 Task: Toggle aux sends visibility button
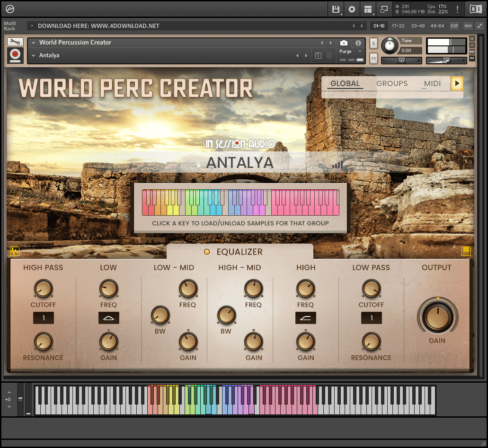click(468, 26)
